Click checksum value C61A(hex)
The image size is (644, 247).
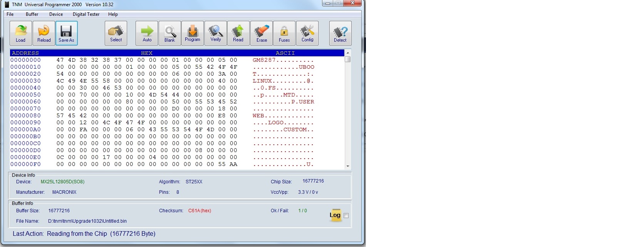coord(200,211)
